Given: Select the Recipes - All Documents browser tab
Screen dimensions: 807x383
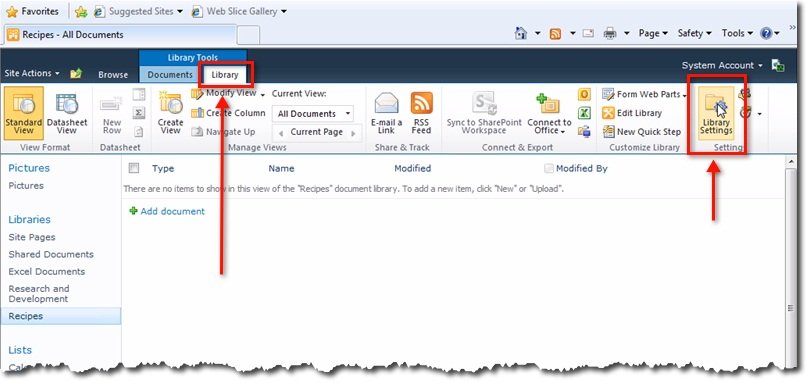Looking at the screenshot, I should tap(119, 35).
